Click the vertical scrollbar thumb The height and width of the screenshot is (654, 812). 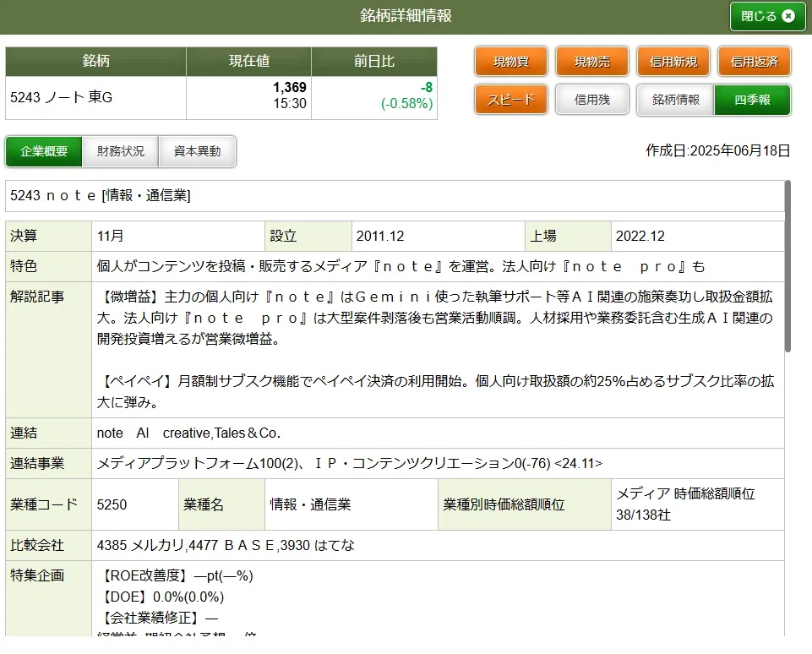click(787, 266)
